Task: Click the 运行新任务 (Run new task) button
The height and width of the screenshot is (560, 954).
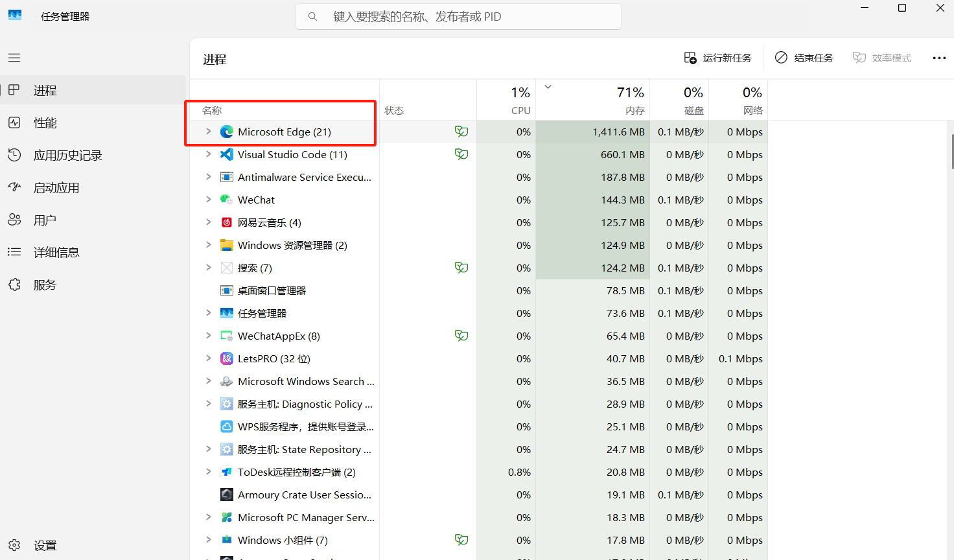Action: pyautogui.click(x=717, y=58)
